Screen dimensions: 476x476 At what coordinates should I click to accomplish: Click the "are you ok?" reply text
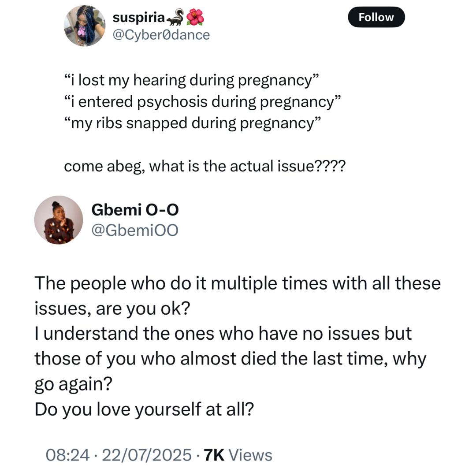(x=143, y=309)
